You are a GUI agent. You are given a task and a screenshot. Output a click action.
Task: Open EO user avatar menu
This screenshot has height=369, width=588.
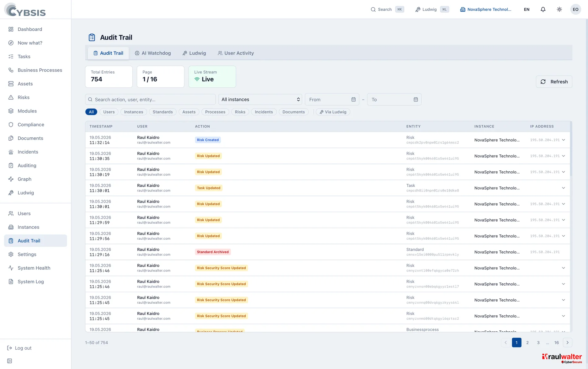(575, 10)
